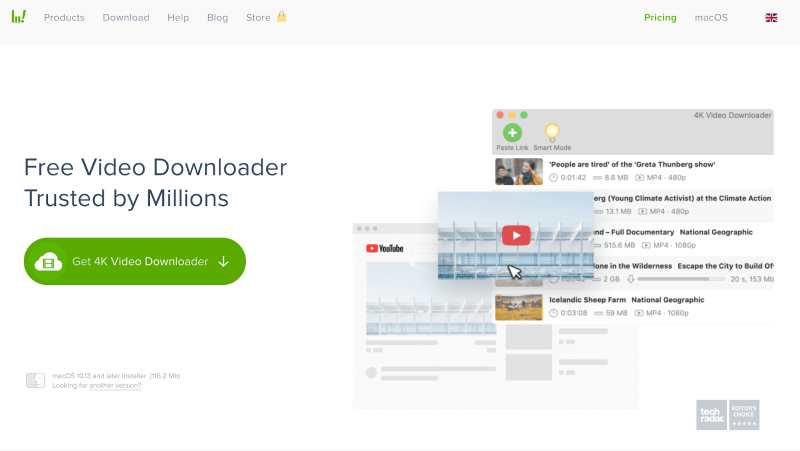Screen dimensions: 800x451
Task: Click the '4K Video Downloader' window title
Action: (x=732, y=115)
